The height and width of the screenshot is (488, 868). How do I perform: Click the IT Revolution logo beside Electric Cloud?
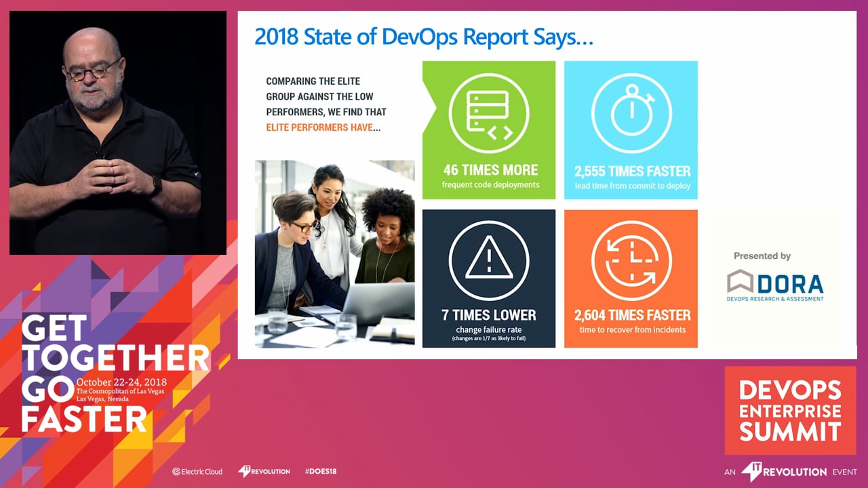(x=264, y=471)
